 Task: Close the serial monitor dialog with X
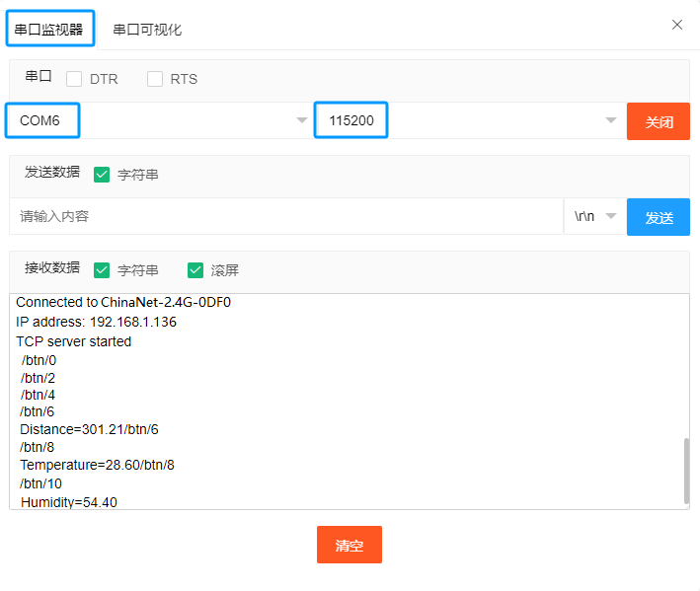[x=677, y=25]
